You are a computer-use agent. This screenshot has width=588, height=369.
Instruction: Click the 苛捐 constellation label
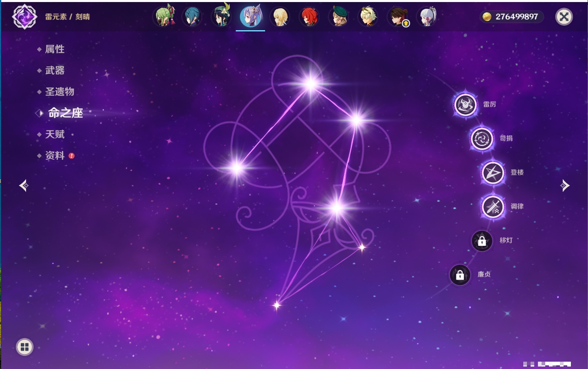[x=506, y=138]
